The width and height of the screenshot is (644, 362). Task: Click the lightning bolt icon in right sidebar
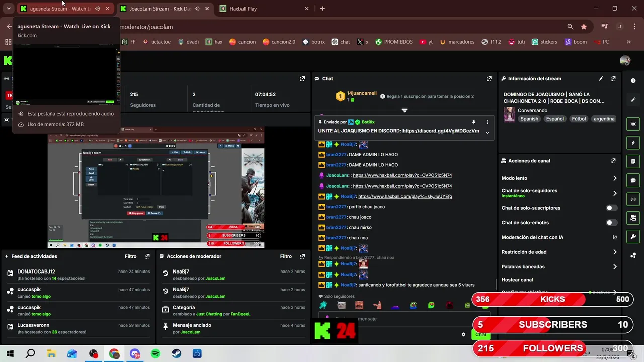point(633,143)
